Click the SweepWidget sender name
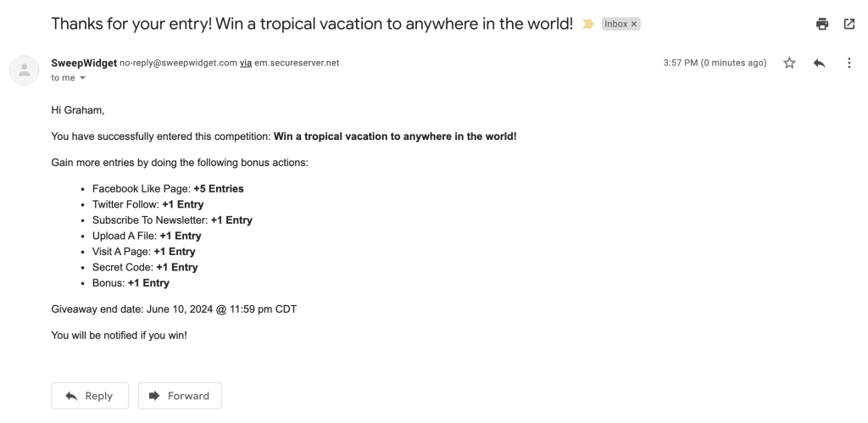 84,63
